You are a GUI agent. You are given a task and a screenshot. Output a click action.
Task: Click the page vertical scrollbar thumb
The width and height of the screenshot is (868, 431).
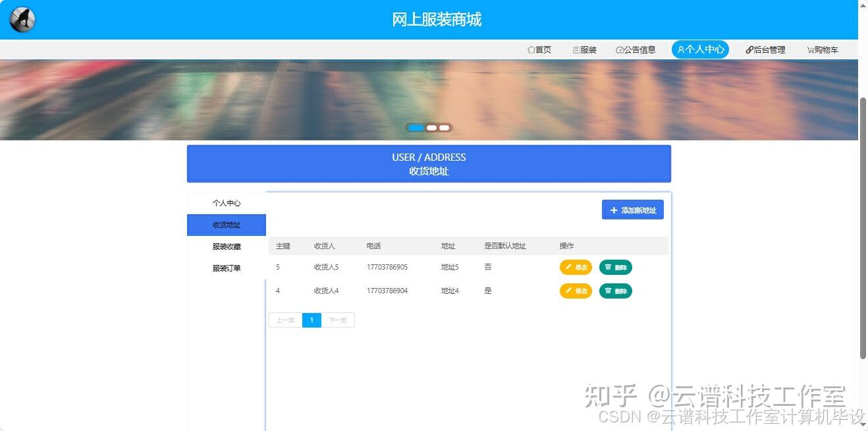coord(863,228)
